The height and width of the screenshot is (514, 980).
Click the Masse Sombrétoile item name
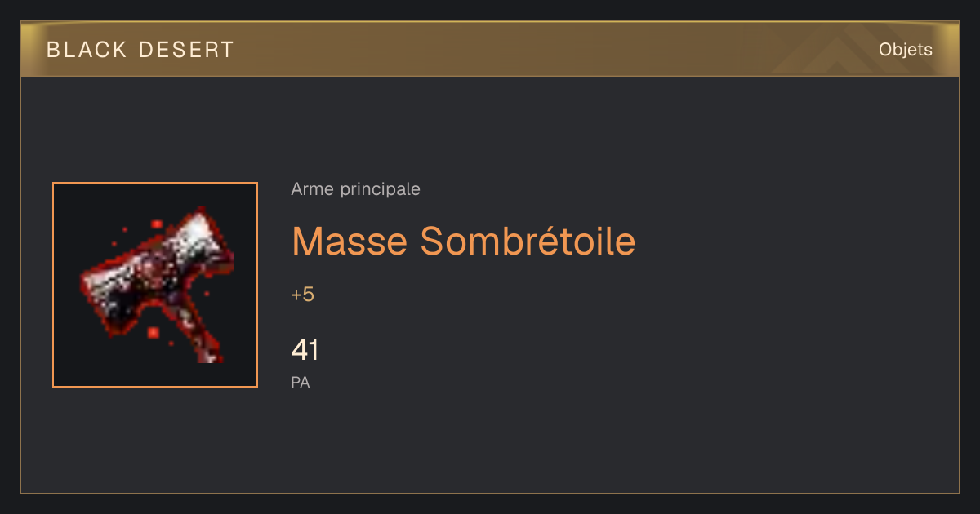[463, 241]
